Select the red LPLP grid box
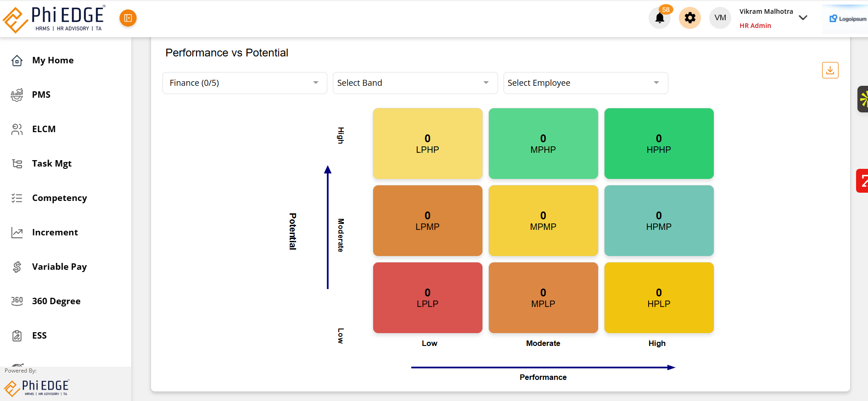The width and height of the screenshot is (868, 401). point(427,298)
